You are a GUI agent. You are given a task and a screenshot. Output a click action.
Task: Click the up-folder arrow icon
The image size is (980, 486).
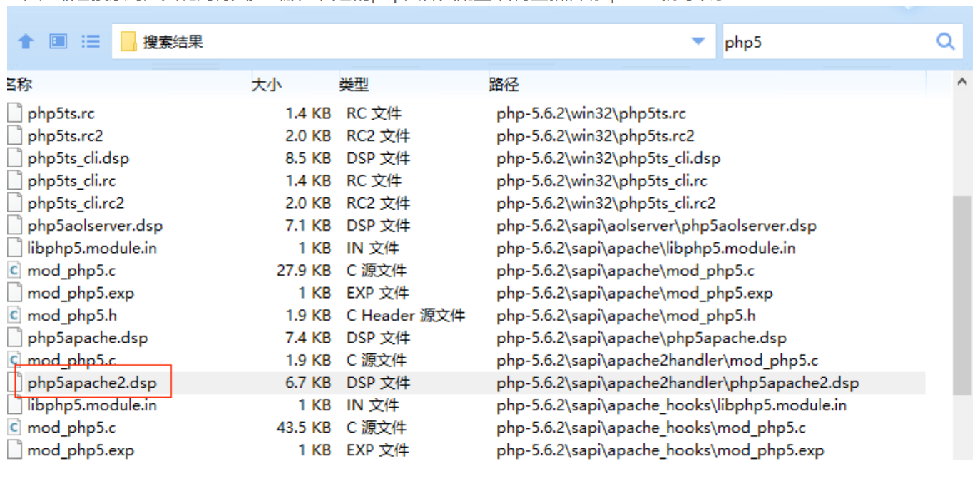tap(26, 42)
